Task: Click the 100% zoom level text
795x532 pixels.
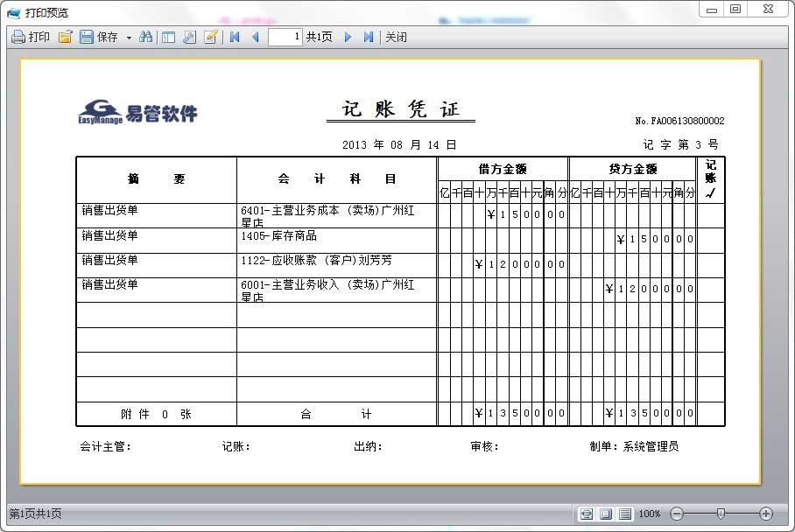Action: (650, 514)
